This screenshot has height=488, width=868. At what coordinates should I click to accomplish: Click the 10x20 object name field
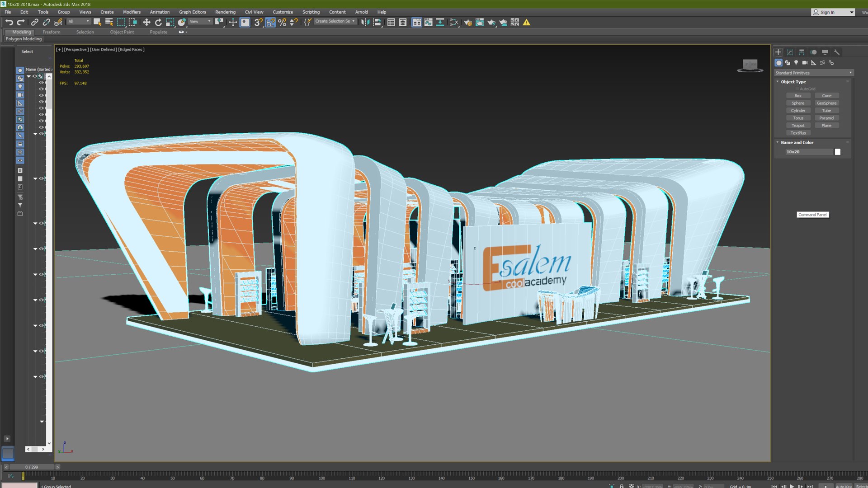click(x=809, y=152)
